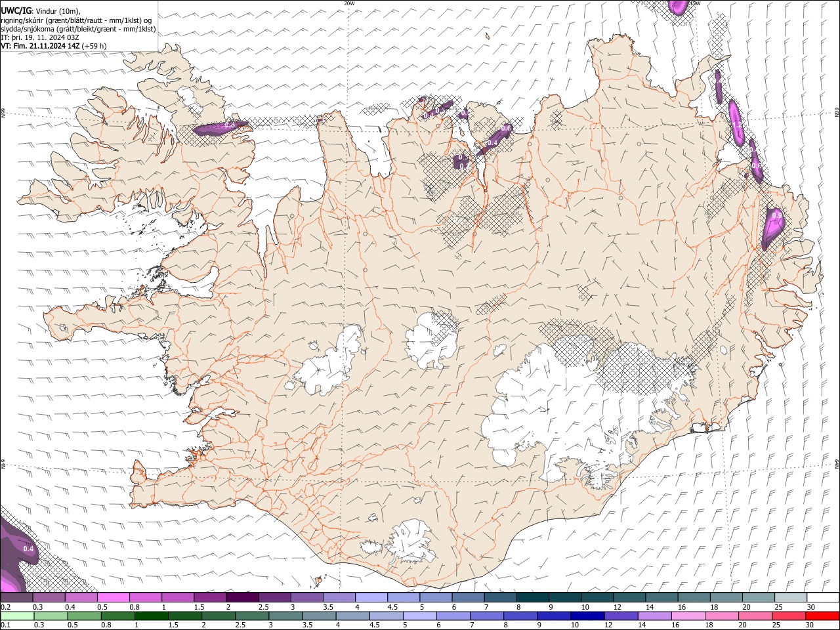Click the 1.2 value on the northeast offshore purple patch
Image resolution: width=840 pixels, height=630 pixels.
pos(737,125)
